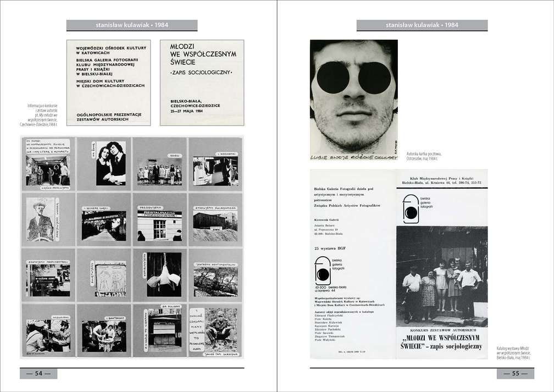Click the hanging white flower photo

(x=164, y=274)
